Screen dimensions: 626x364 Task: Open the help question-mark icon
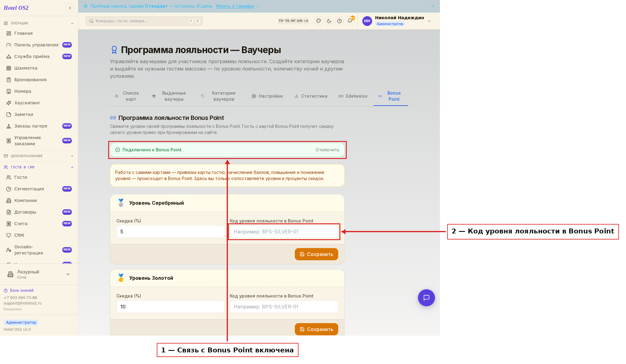(x=339, y=21)
